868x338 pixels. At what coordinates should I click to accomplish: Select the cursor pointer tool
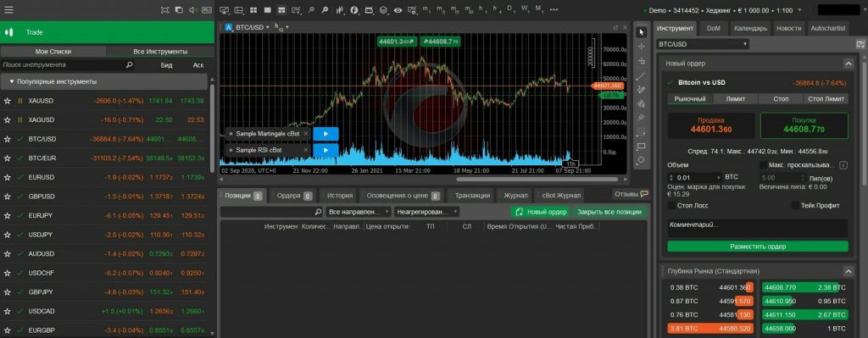pyautogui.click(x=642, y=32)
